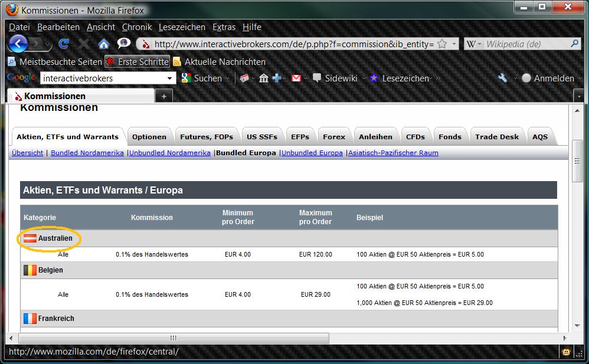Go back with the blue back arrow

(x=18, y=44)
